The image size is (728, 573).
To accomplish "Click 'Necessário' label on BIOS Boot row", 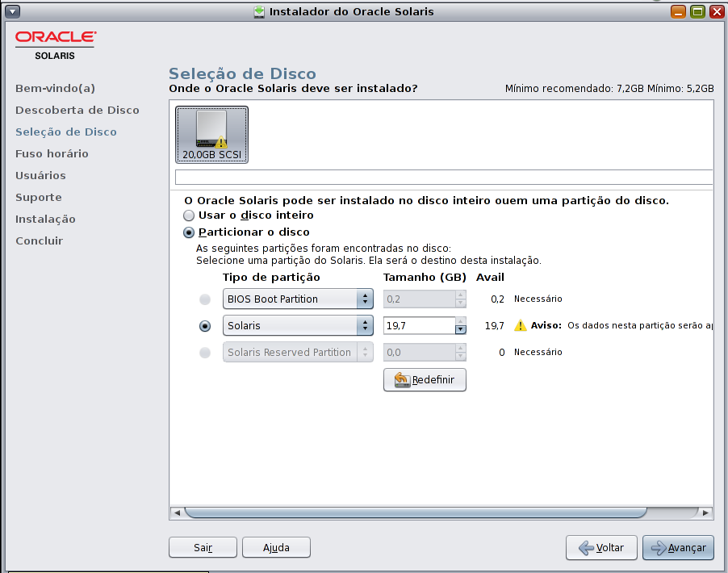I will point(538,299).
